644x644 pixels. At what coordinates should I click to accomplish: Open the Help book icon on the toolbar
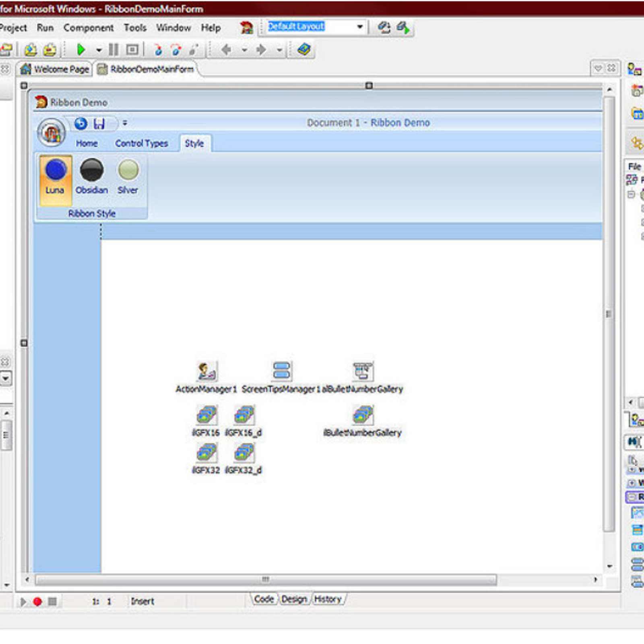tap(304, 49)
